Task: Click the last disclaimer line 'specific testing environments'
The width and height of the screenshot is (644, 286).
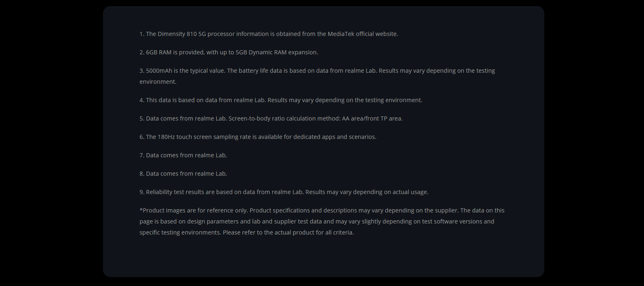Action: 246,232
